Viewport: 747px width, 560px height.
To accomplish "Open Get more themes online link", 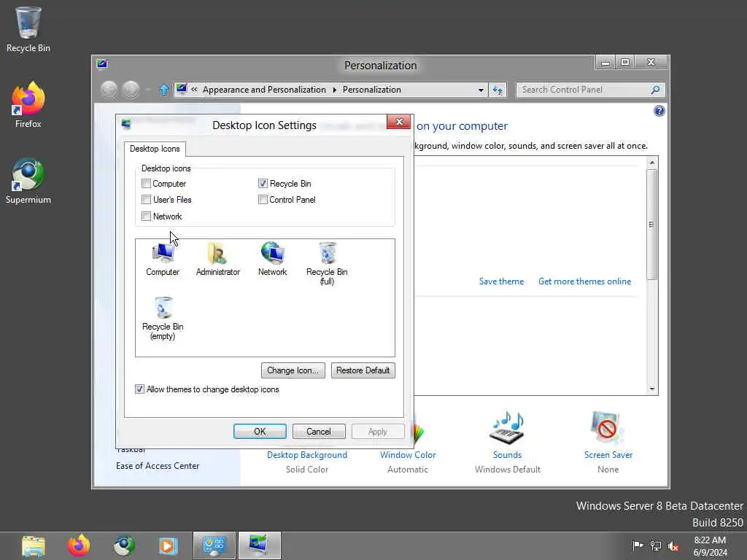I will tap(584, 281).
